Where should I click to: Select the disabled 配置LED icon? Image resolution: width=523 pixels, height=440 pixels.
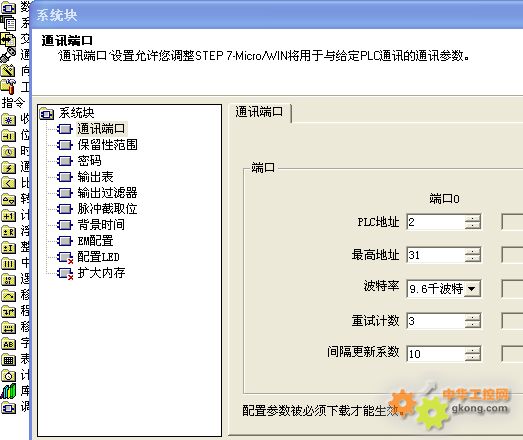(65, 257)
